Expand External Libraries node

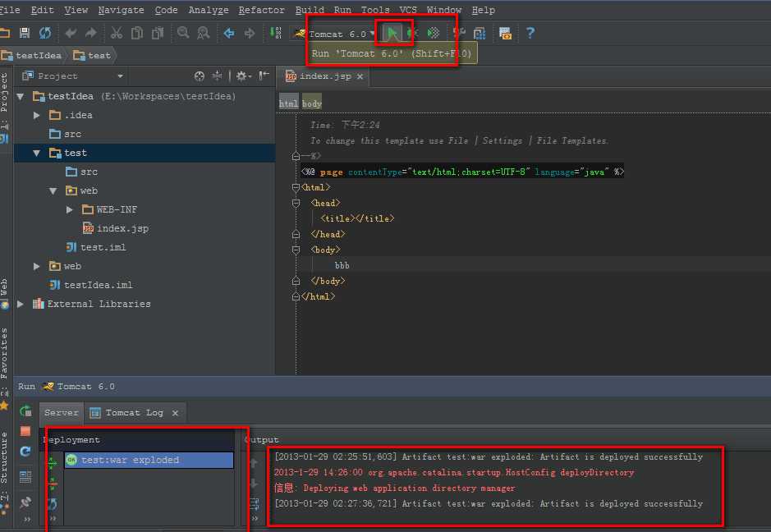click(x=21, y=304)
